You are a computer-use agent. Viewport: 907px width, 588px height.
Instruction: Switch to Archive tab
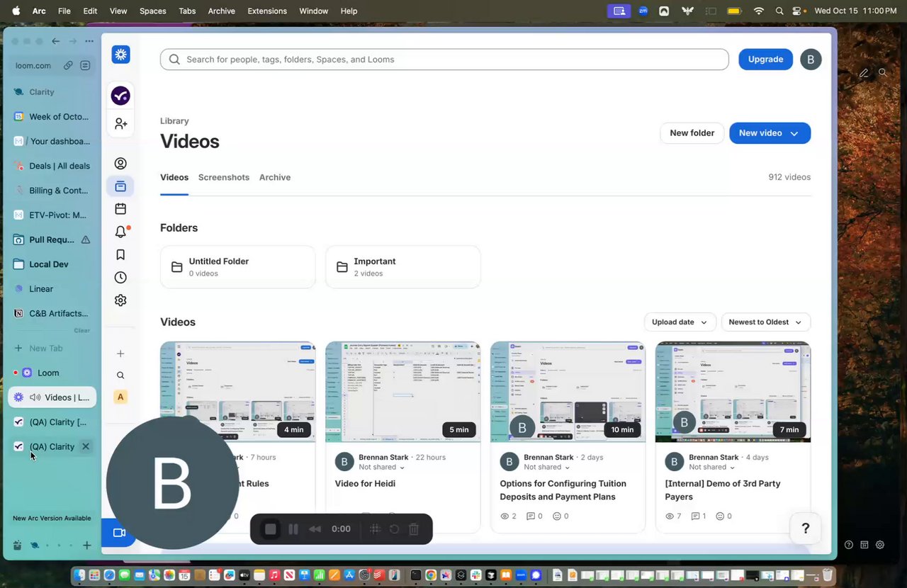pyautogui.click(x=275, y=177)
